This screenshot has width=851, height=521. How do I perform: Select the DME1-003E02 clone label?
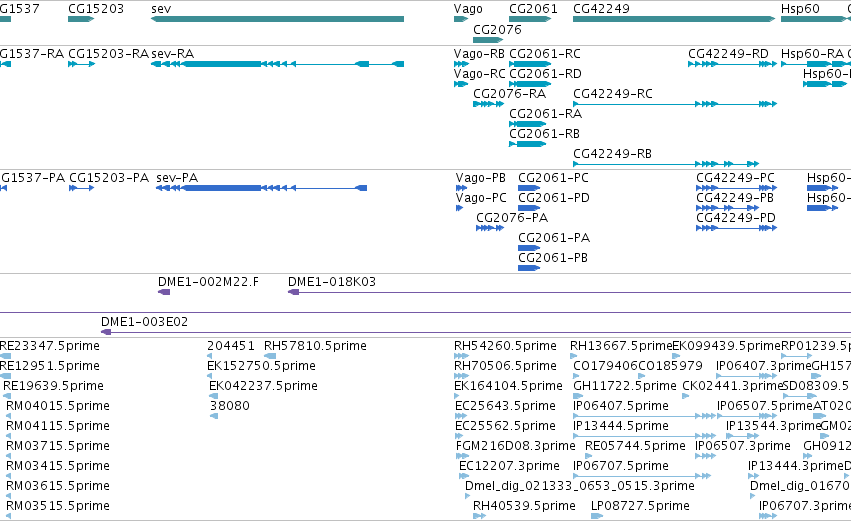point(144,322)
